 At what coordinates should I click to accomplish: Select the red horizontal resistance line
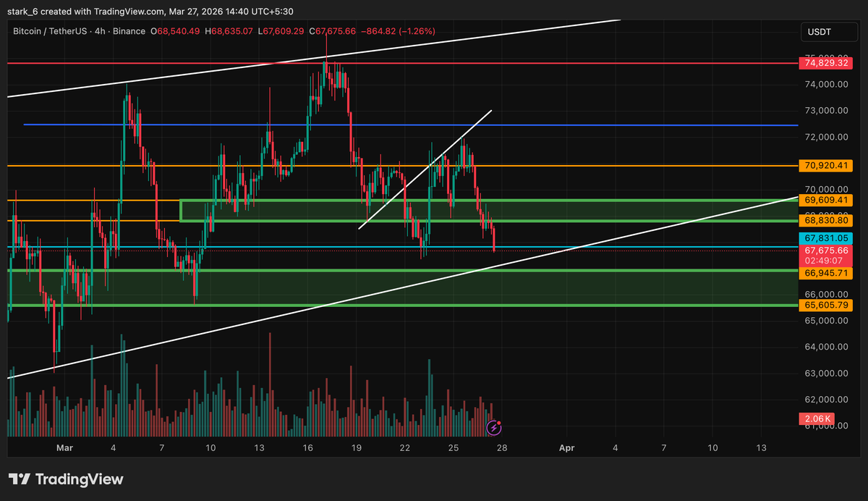[x=403, y=63]
